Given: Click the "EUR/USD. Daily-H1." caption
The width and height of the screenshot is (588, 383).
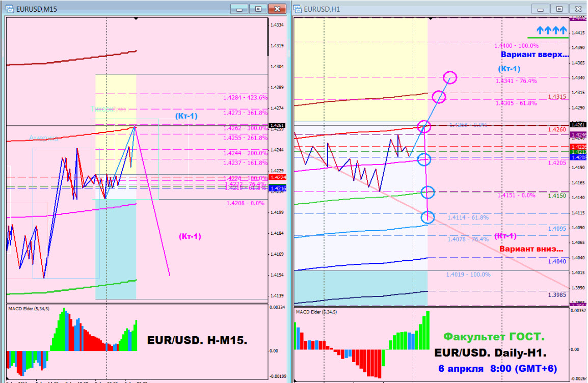Looking at the screenshot, I should point(490,352).
